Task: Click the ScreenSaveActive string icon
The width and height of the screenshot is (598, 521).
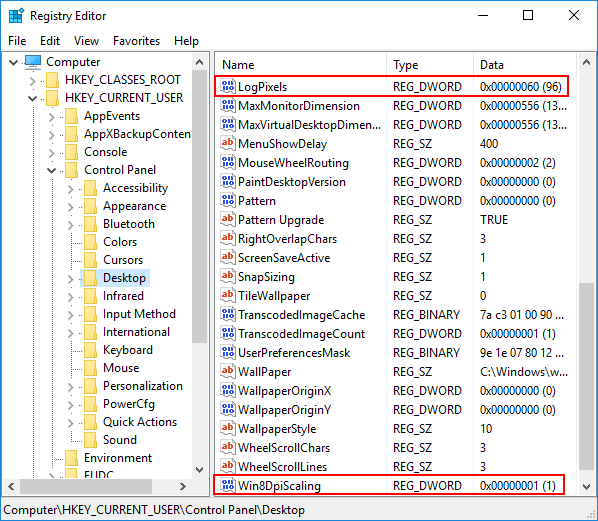Action: point(228,257)
